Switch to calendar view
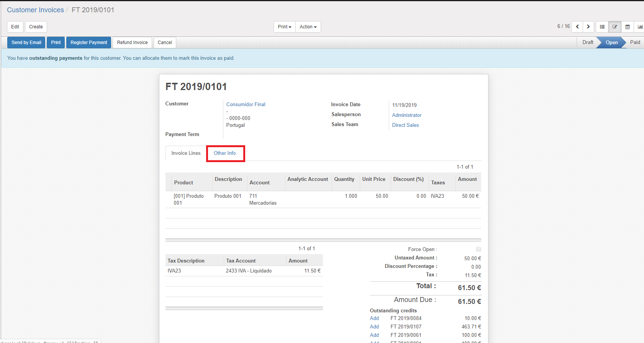 (628, 27)
